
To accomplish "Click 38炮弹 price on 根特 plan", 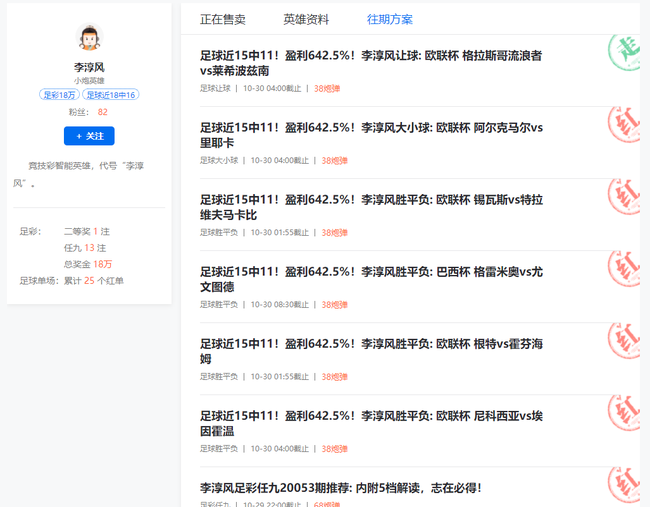I will [335, 377].
